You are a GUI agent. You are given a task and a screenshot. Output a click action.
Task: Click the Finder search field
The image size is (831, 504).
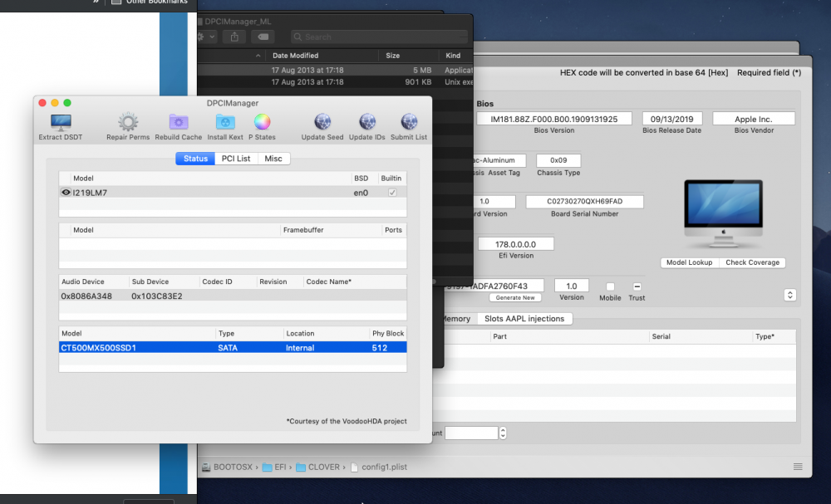click(380, 37)
